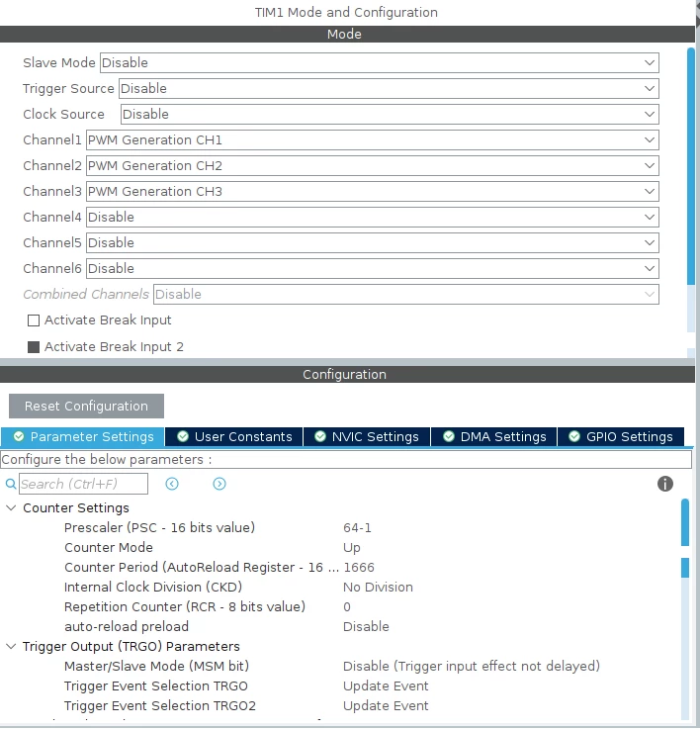Select auto-reload preload value Disable
700x730 pixels.
click(x=366, y=627)
